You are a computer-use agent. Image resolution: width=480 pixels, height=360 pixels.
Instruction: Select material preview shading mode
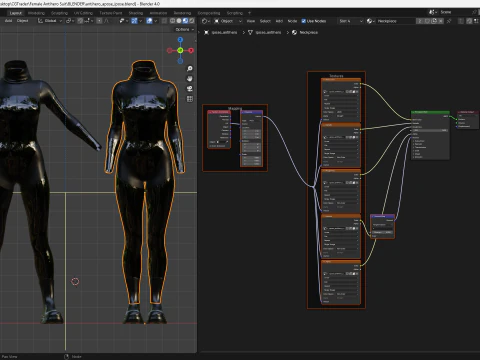pyautogui.click(x=185, y=21)
